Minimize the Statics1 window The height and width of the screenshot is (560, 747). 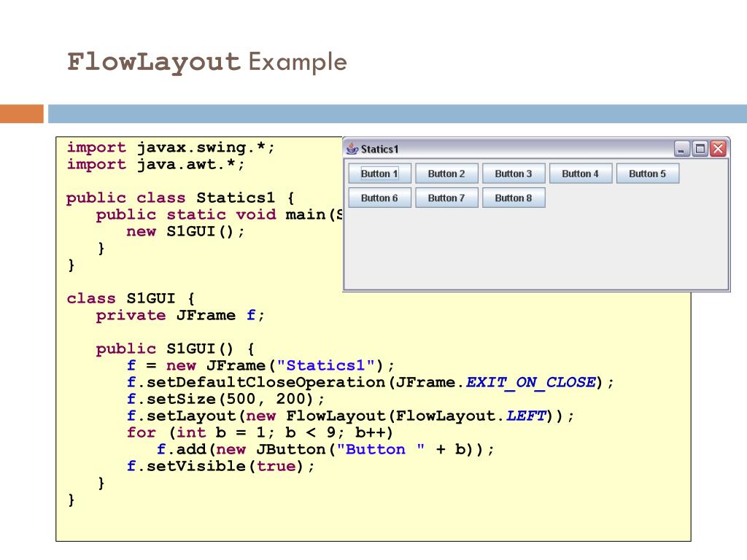pos(682,149)
